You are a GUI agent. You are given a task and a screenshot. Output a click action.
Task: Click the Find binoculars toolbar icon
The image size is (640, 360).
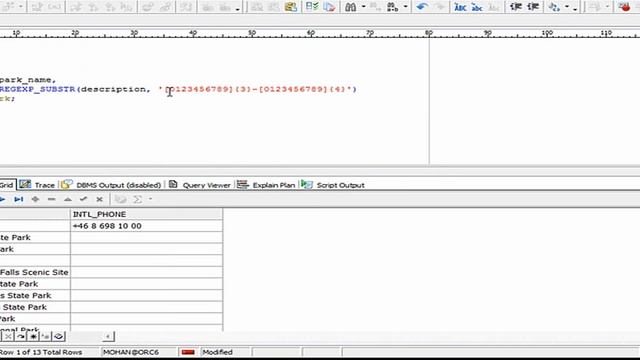tap(351, 7)
